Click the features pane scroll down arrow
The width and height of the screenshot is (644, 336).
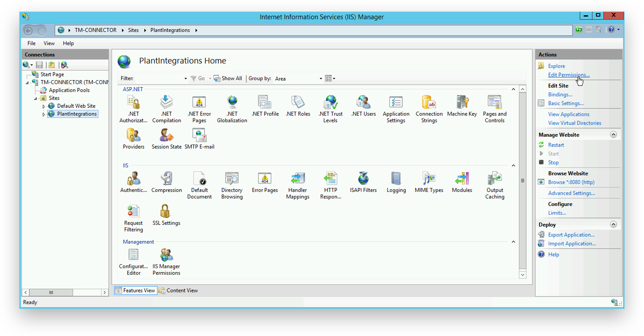pos(522,275)
